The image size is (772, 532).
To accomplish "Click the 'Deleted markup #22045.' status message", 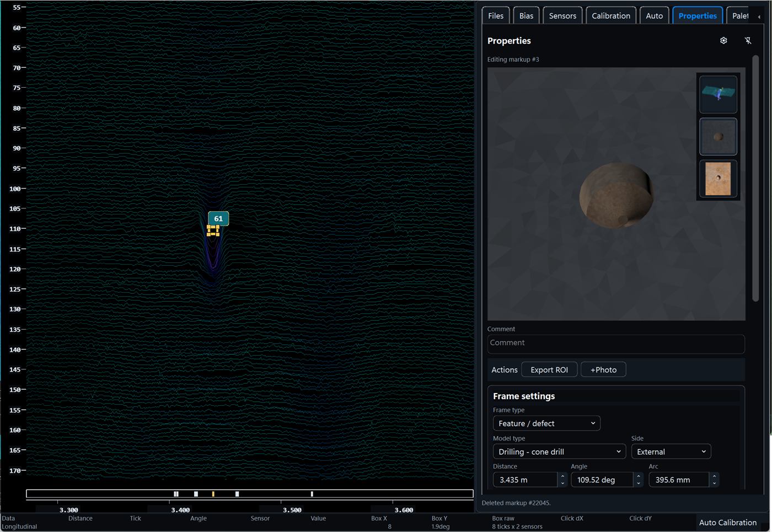I will [x=516, y=503].
